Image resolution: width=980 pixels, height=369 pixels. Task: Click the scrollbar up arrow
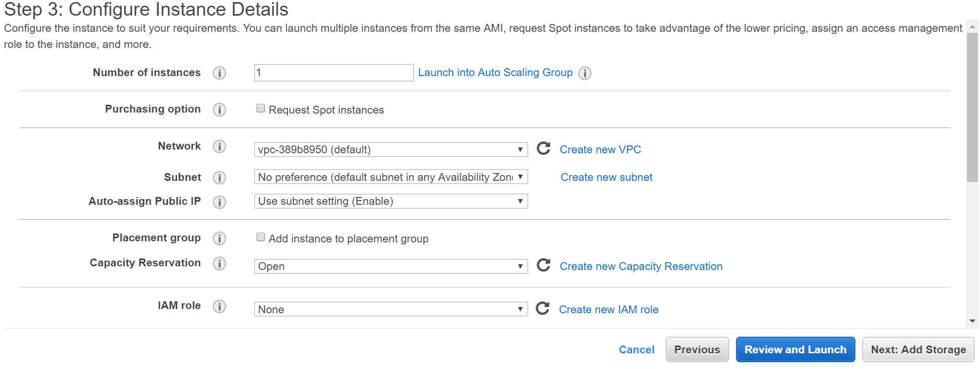click(x=972, y=27)
